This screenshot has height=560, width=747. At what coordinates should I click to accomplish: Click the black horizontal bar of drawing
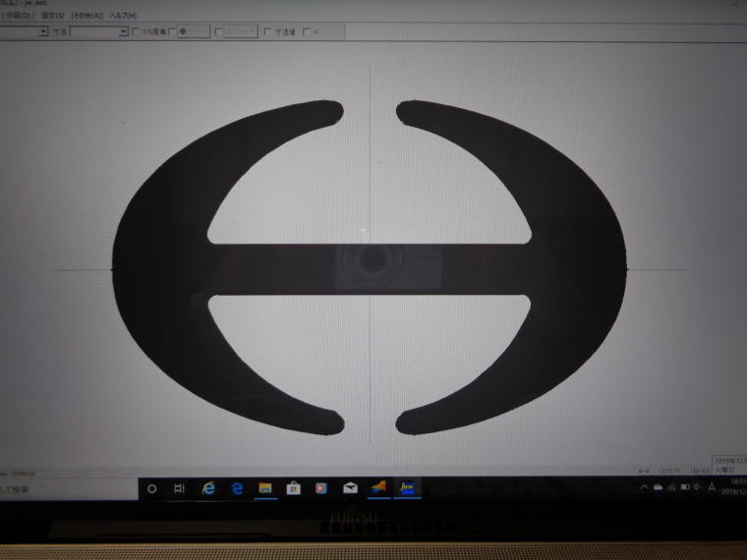[370, 269]
